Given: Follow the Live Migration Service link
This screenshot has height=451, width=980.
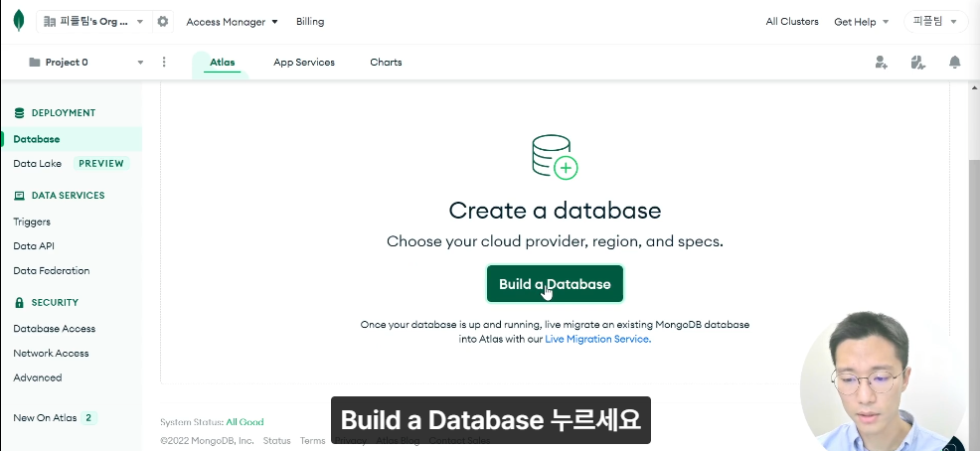Looking at the screenshot, I should 597,339.
